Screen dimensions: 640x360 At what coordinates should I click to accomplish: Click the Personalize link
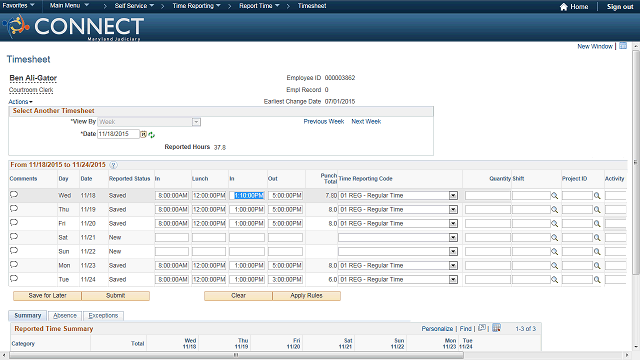[437, 329]
